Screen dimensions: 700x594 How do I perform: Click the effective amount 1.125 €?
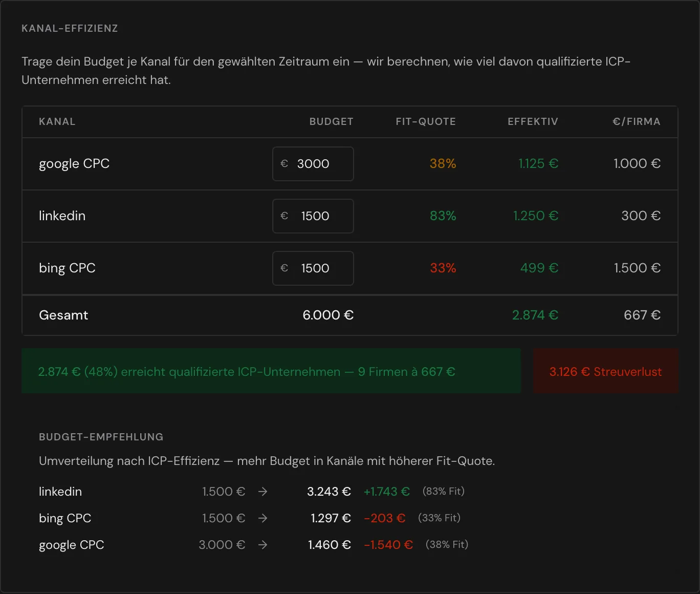coord(538,164)
